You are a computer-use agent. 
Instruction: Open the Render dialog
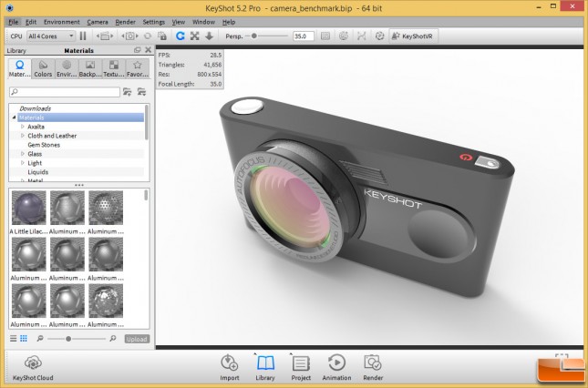coord(373,368)
